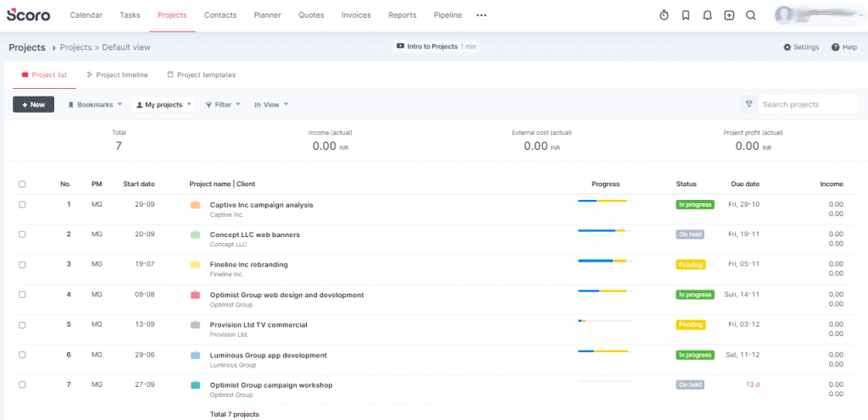The image size is (868, 420).
Task: Click the Search projects field
Action: click(808, 104)
